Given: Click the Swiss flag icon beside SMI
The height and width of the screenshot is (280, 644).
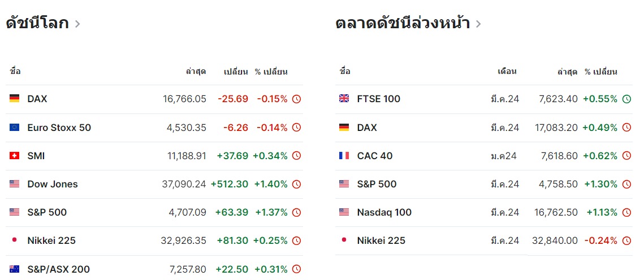Looking at the screenshot, I should tap(14, 156).
